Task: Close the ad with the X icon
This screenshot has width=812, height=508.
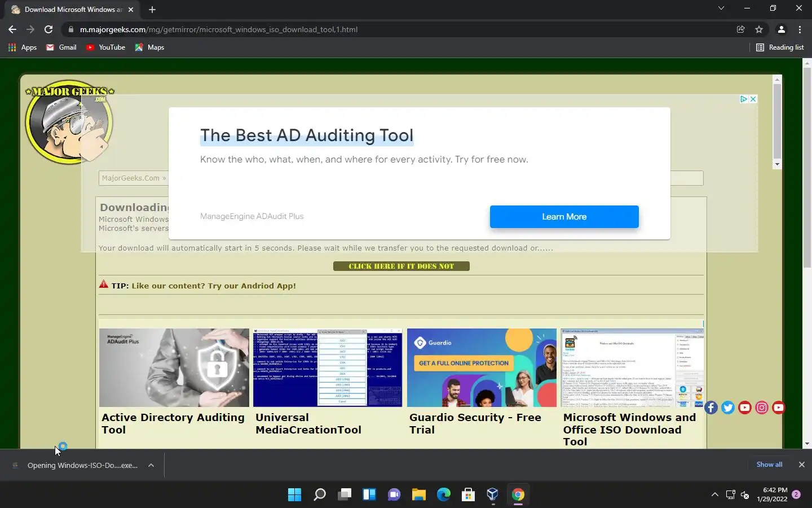Action: (x=753, y=99)
